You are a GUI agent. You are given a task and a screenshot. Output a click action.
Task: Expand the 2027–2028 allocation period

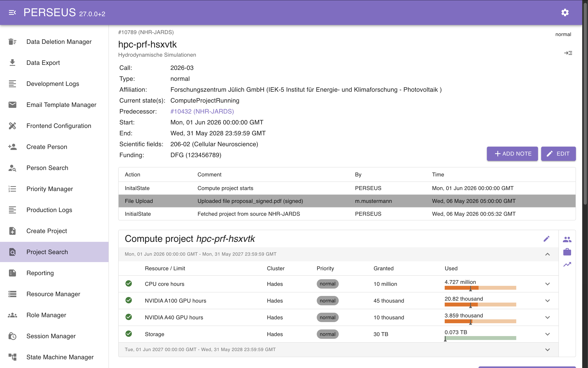point(547,350)
